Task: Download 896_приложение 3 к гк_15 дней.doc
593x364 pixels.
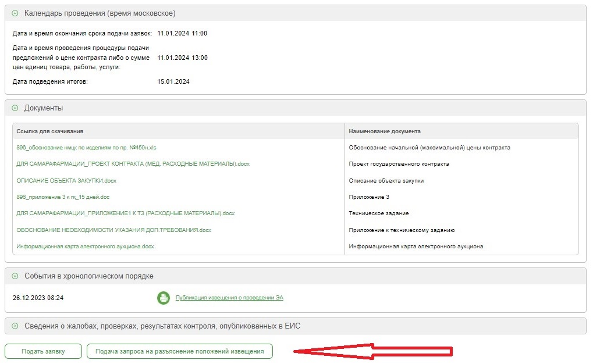Action: 63,197
